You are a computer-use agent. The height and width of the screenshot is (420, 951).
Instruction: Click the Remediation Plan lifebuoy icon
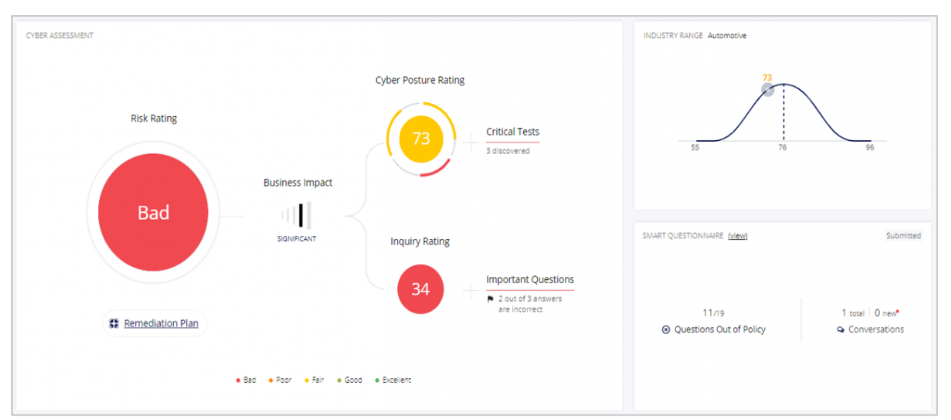click(x=114, y=323)
